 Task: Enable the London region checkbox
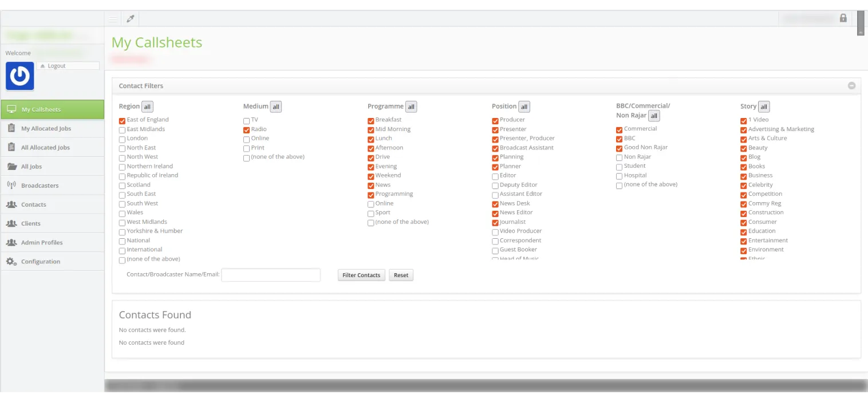click(x=122, y=139)
